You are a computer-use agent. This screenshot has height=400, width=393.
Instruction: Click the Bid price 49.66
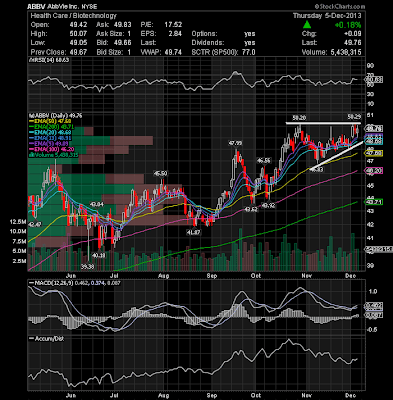click(123, 43)
